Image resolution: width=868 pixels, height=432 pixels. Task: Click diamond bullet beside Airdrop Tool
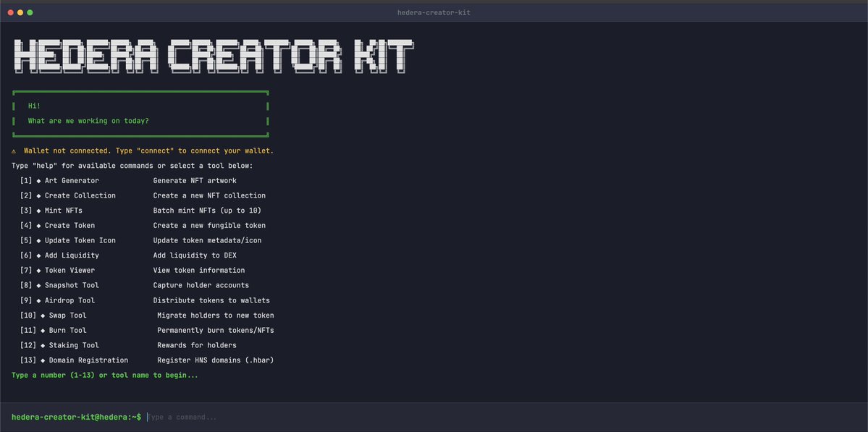tap(39, 300)
